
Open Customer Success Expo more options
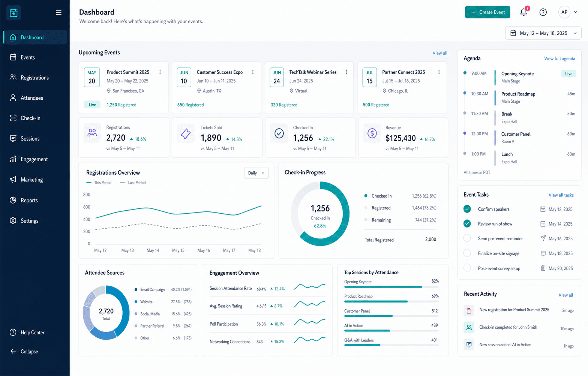coord(253,72)
